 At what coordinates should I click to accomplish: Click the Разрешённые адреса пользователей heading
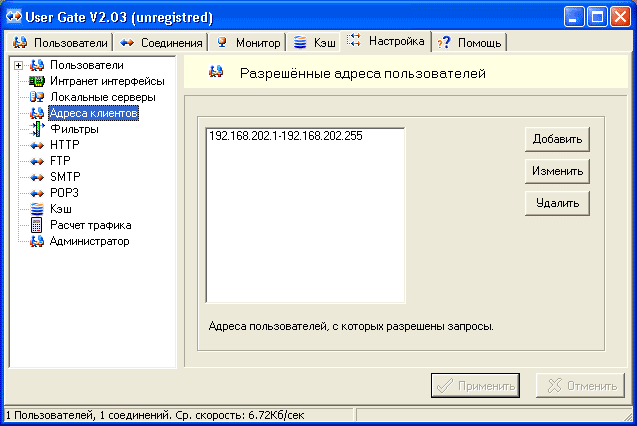[363, 74]
